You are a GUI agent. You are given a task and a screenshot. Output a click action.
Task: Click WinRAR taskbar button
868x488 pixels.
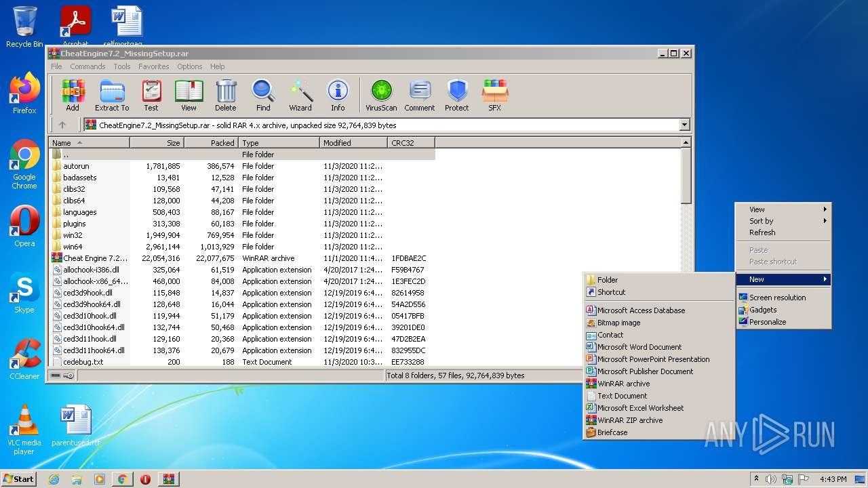[169, 479]
